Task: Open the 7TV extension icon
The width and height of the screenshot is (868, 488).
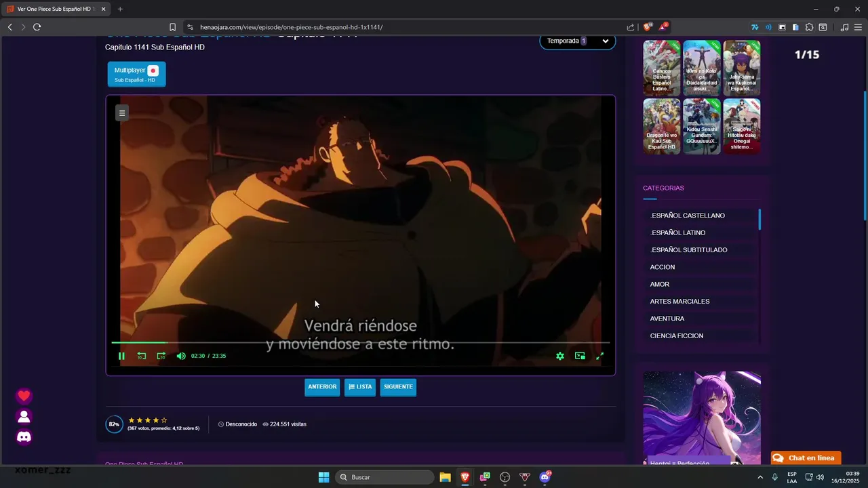Action: [755, 27]
